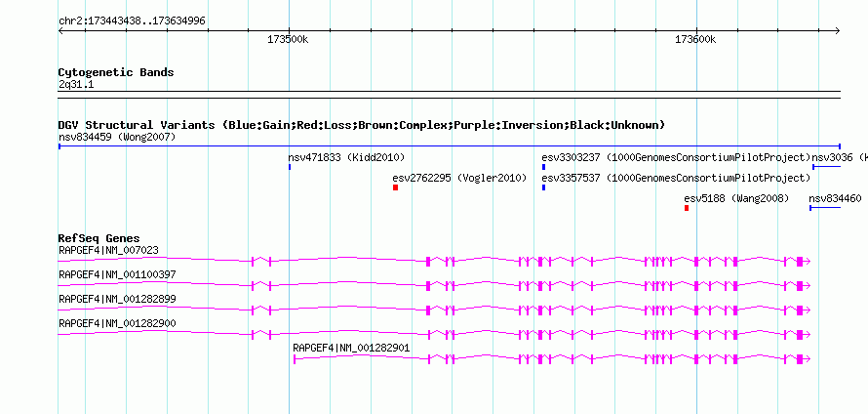This screenshot has height=414, width=868.
Task: Click the blue esv3357537 gain marker
Action: (543, 187)
